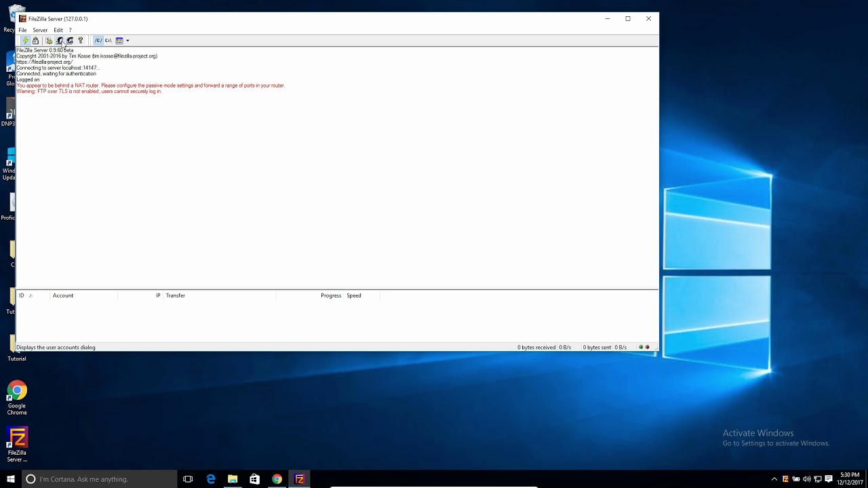
Task: Open the volume control in system tray
Action: [807, 479]
